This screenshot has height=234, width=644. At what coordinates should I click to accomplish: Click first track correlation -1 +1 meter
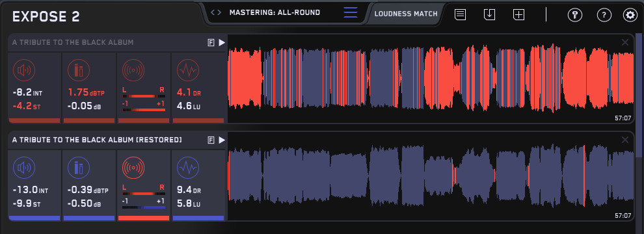pyautogui.click(x=144, y=110)
